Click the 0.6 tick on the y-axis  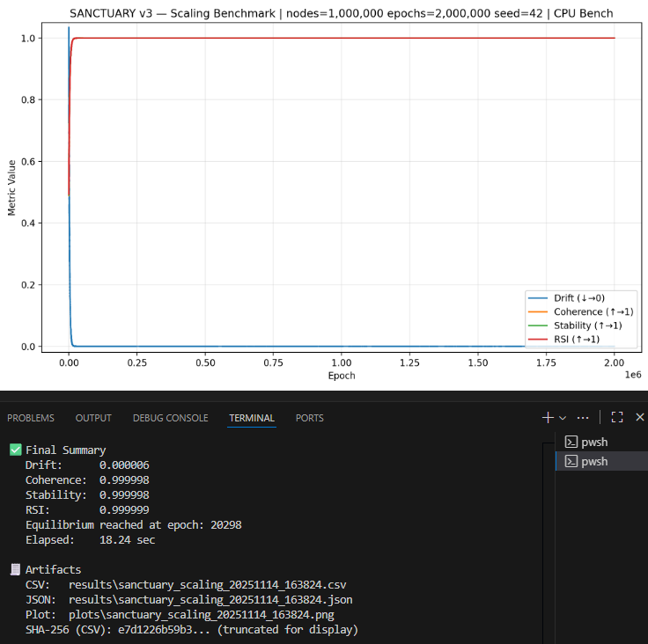(x=28, y=162)
